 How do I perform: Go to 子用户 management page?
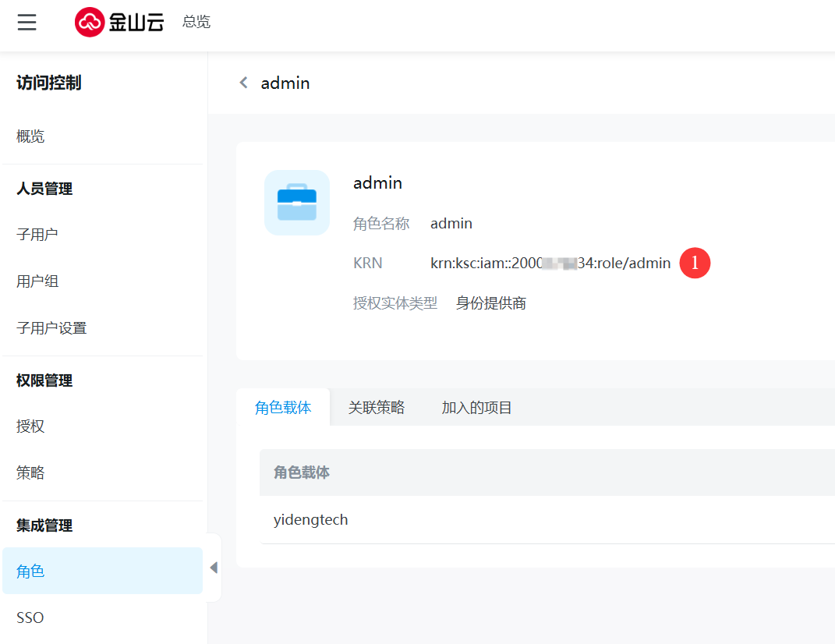[37, 235]
